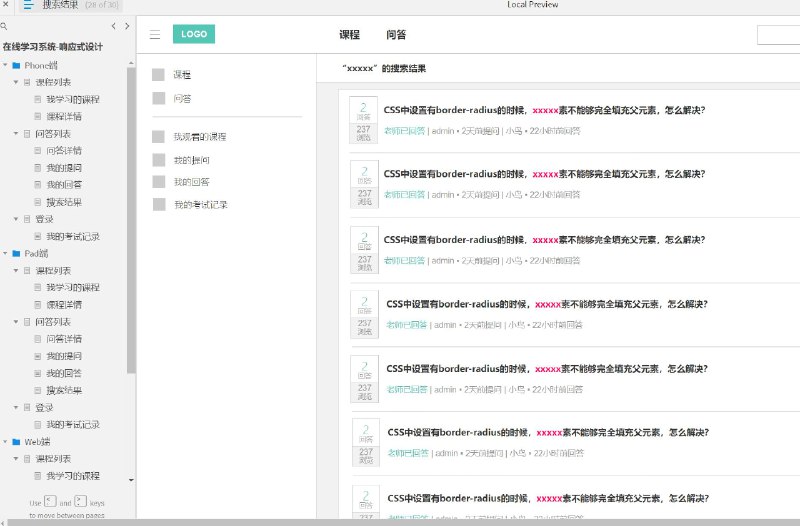Open 我学习的课程 page under Phone端

click(x=73, y=99)
